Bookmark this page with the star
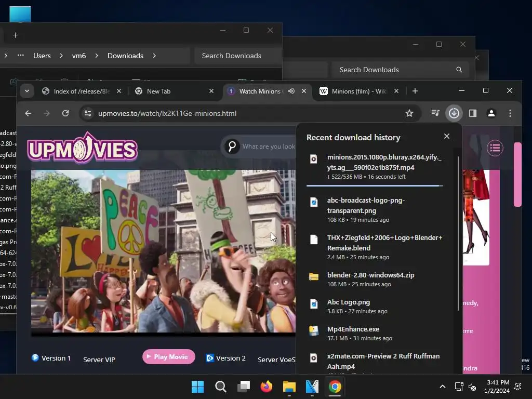Screen dimensions: 532x399 coord(409,113)
